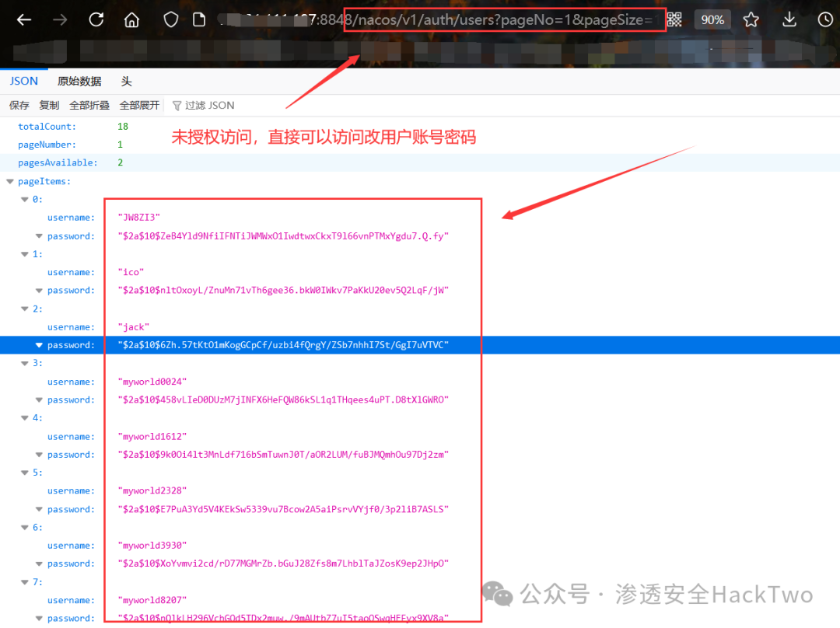Toggle password arrow under username JW8ZI3
Screen dimensions: 840x628
pyautogui.click(x=39, y=236)
